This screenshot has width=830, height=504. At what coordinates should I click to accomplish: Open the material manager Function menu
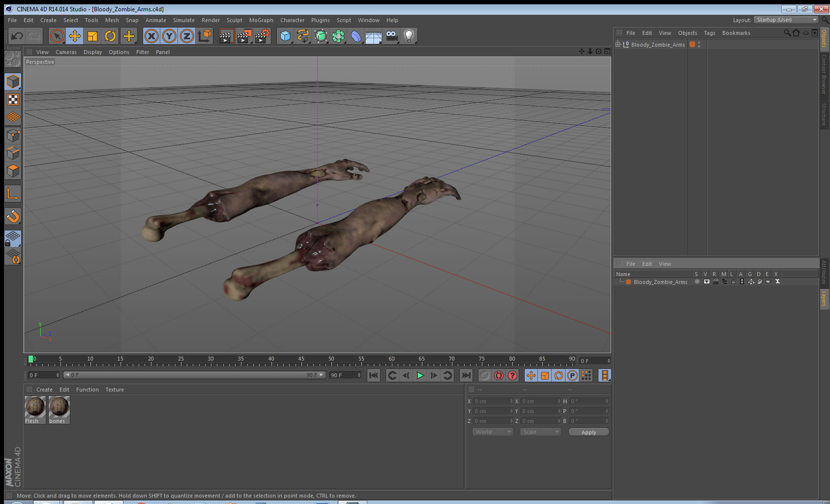pyautogui.click(x=88, y=390)
